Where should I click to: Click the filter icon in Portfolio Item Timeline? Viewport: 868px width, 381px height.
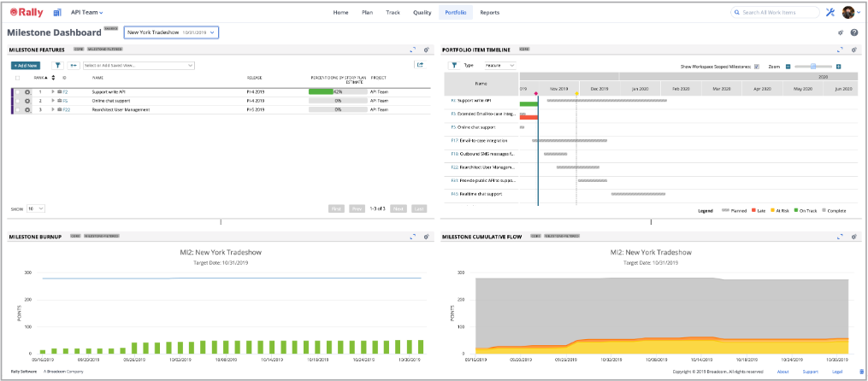454,65
